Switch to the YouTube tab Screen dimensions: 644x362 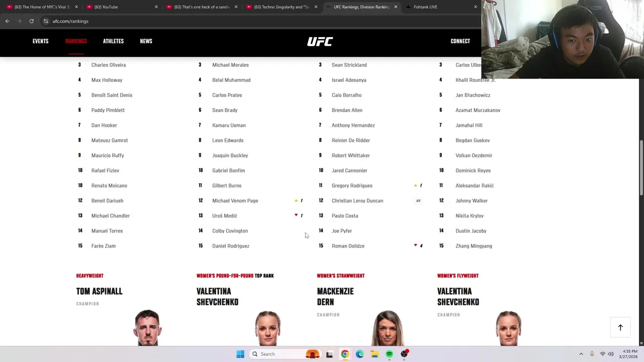click(121, 7)
